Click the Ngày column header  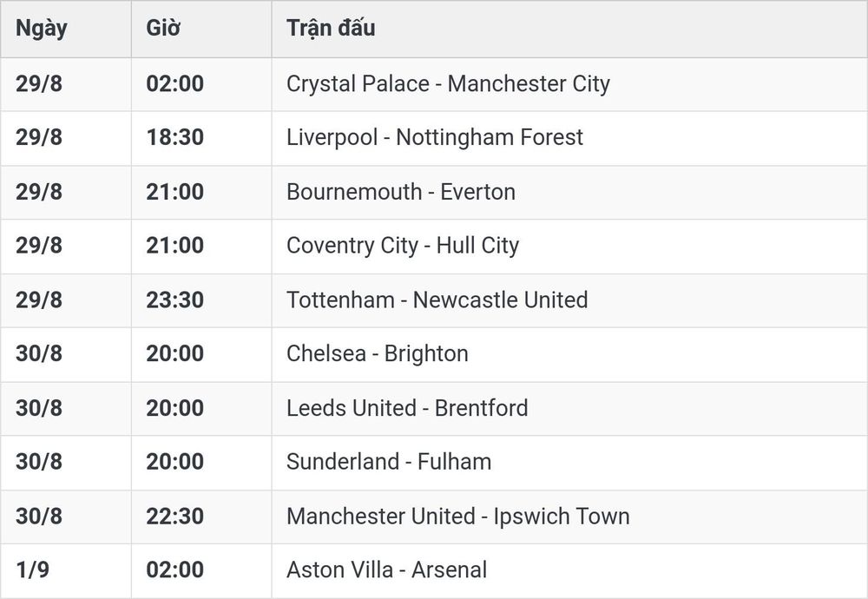[41, 29]
